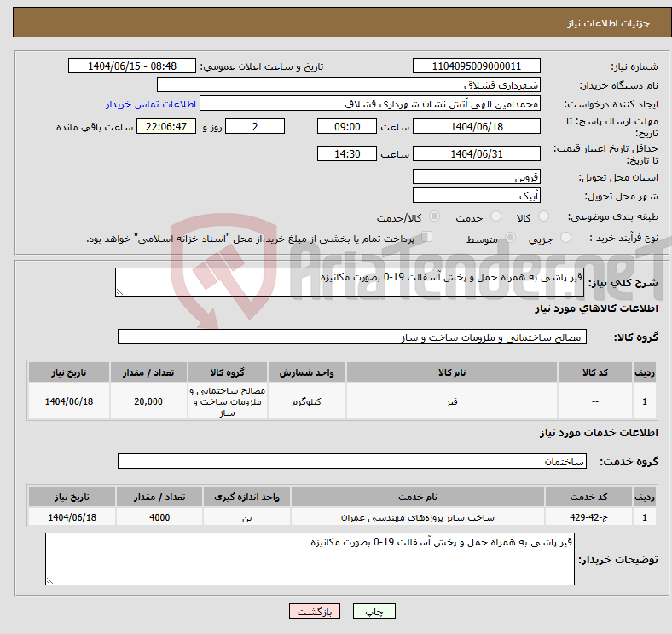Click price validity time 14:30 field
This screenshot has height=634, width=672.
point(347,153)
